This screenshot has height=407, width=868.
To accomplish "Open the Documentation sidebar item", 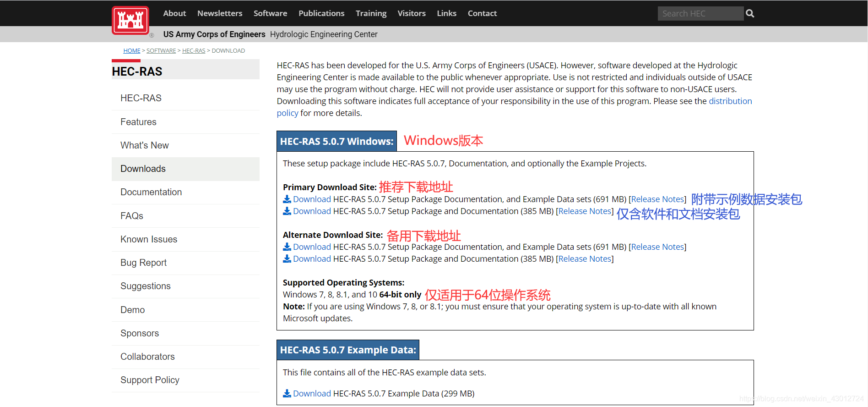I will click(185, 192).
